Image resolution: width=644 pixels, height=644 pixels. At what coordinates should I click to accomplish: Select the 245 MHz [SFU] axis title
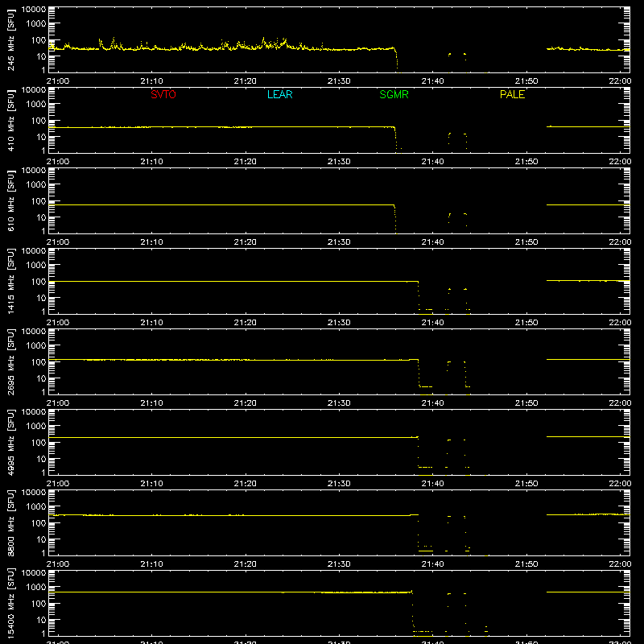click(10, 39)
